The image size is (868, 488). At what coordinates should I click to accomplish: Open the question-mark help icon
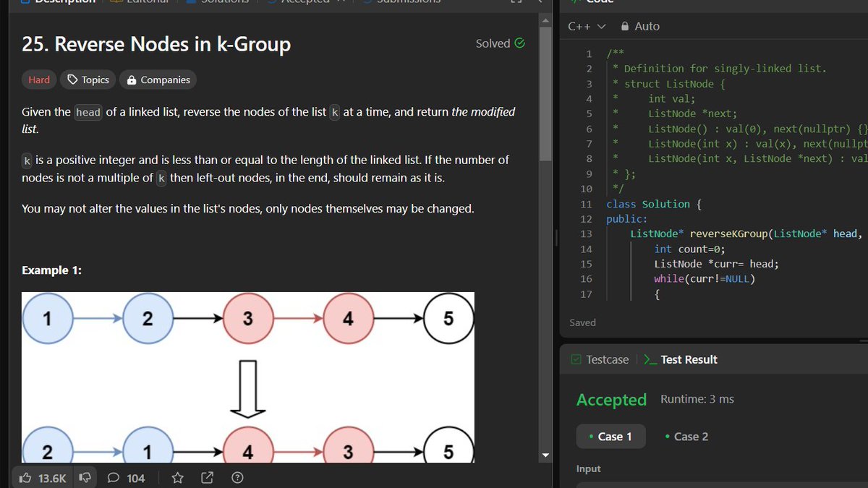pos(237,478)
